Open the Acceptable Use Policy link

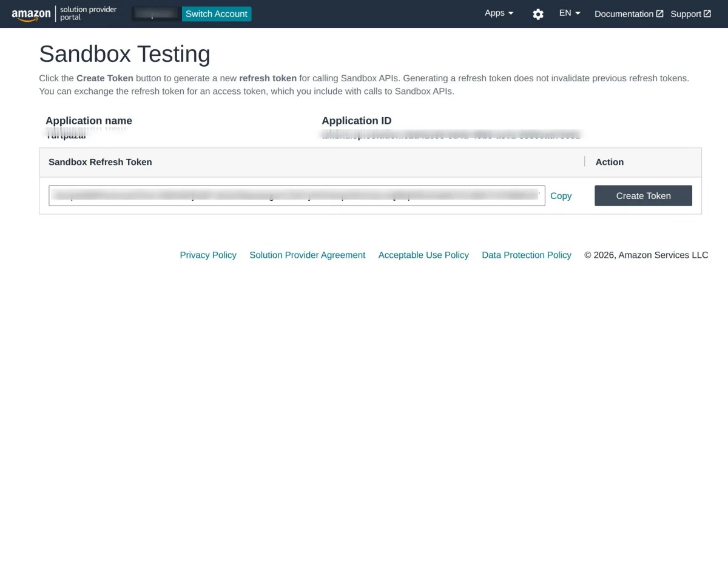tap(423, 255)
